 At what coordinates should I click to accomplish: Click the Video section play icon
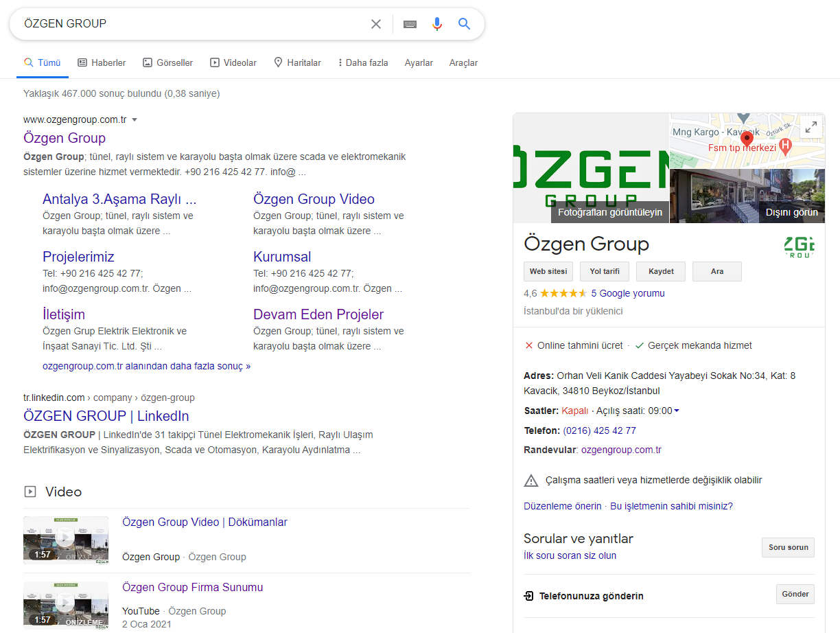30,492
